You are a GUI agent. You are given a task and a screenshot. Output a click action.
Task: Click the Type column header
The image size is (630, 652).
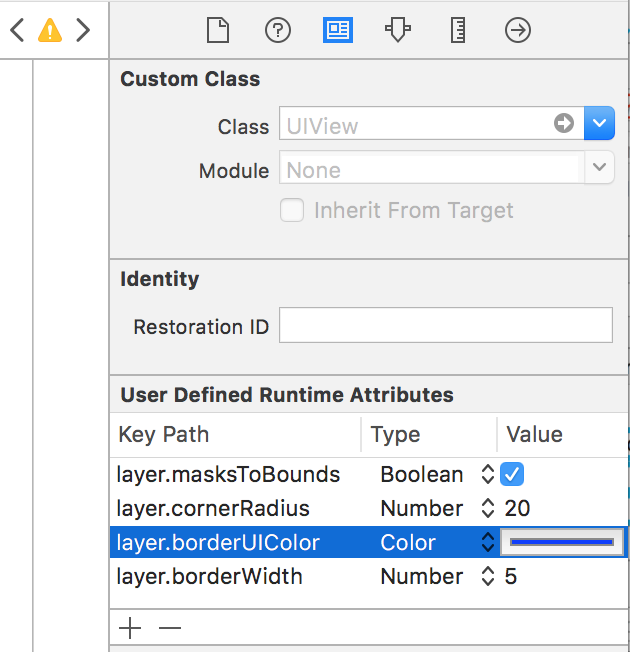pyautogui.click(x=395, y=435)
